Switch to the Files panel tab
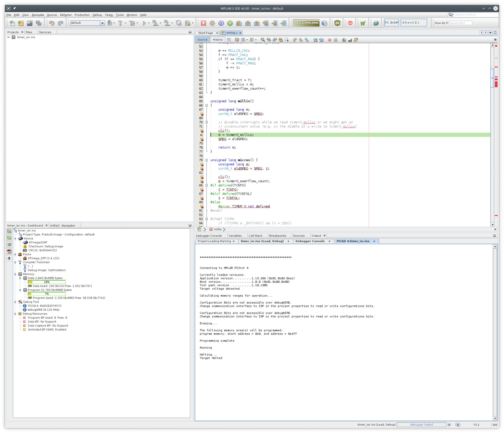504x433 pixels. [x=29, y=32]
